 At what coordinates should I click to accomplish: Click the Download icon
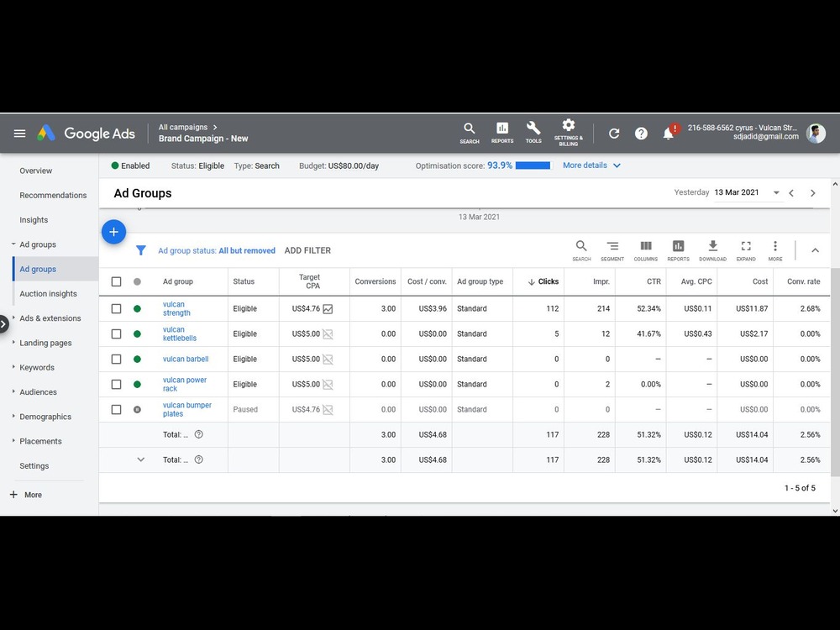(x=712, y=250)
